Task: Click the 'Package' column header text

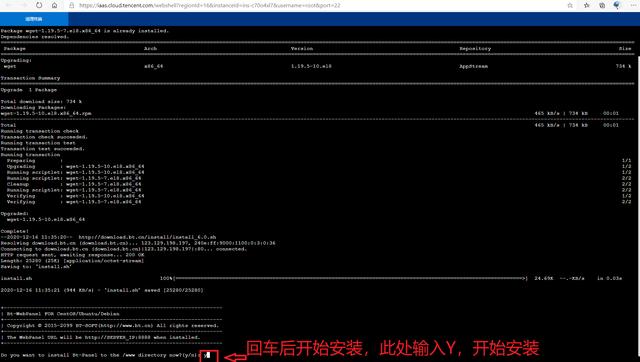Action: (x=15, y=49)
